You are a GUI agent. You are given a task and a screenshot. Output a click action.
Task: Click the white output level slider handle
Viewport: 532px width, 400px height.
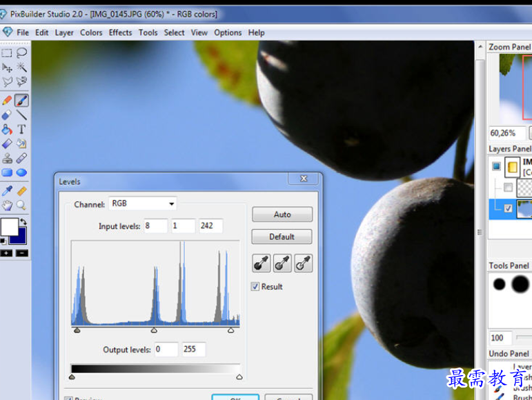click(x=239, y=377)
